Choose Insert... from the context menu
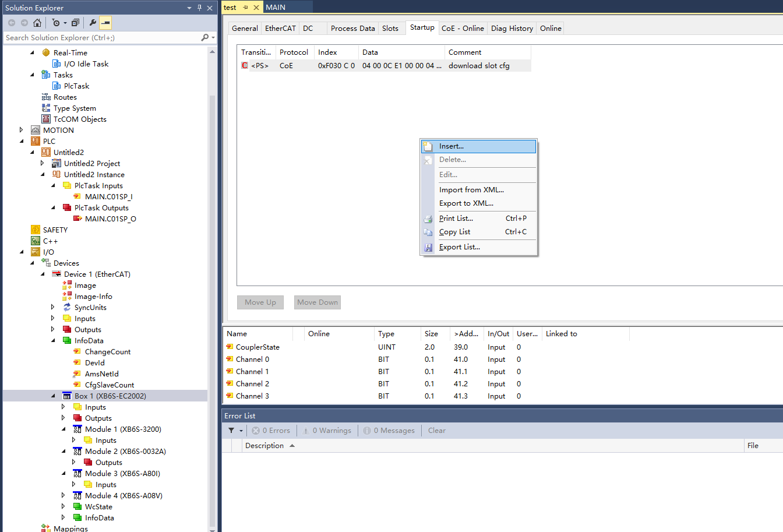Screen dimensions: 783x532 452,146
